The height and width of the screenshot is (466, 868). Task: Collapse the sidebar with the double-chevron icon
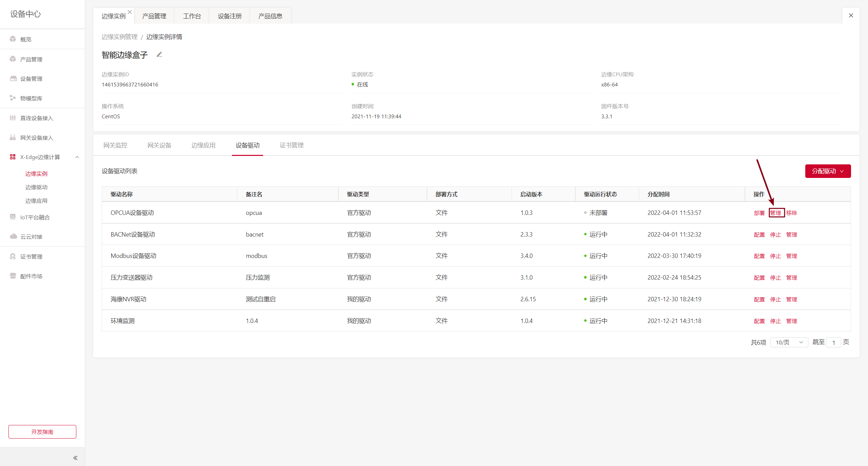point(75,458)
